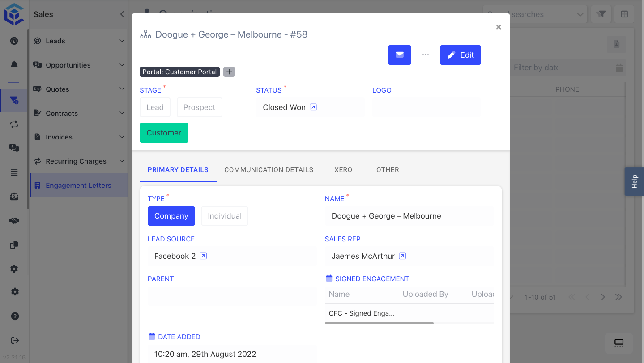
Task: Open the help question mark icon in left rail
Action: click(x=15, y=316)
